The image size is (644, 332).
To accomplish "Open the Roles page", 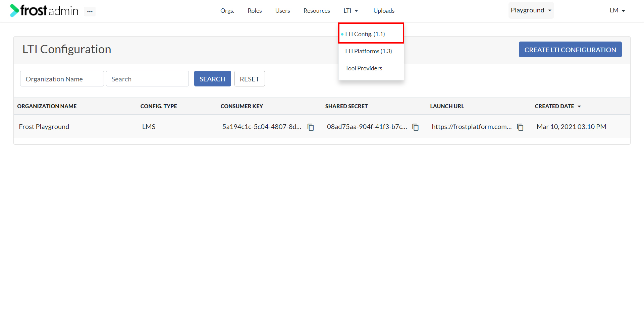I will click(255, 10).
